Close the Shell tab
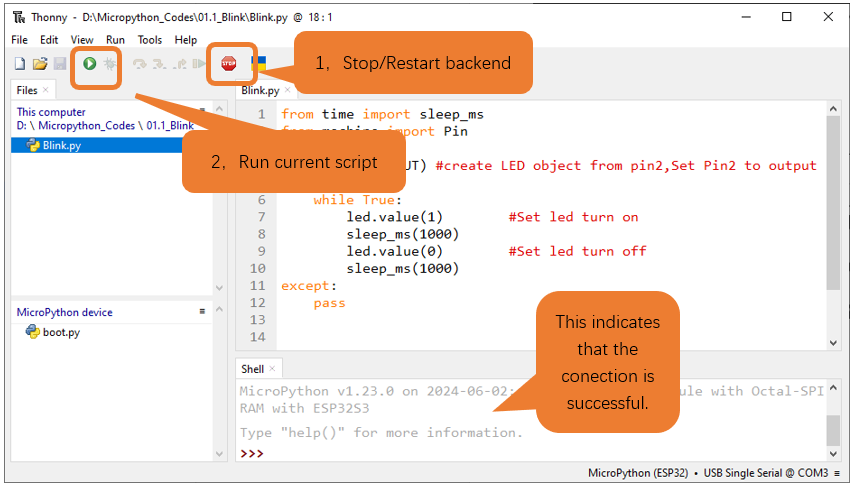Viewport: 852px width, 488px height. click(x=272, y=368)
